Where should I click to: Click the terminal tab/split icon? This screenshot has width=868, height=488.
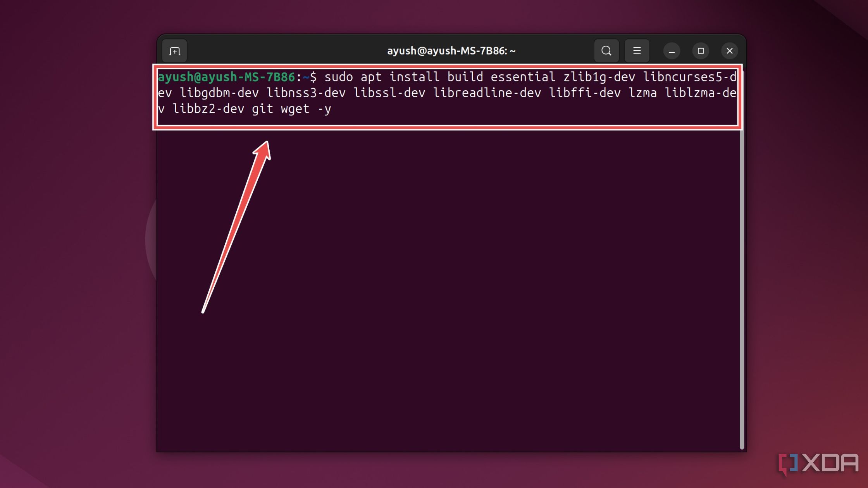175,51
